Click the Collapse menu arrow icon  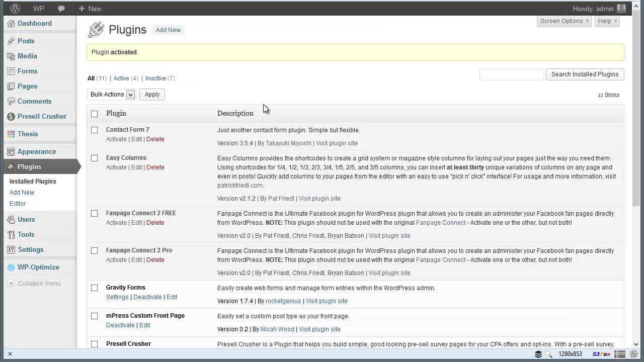pyautogui.click(x=11, y=284)
